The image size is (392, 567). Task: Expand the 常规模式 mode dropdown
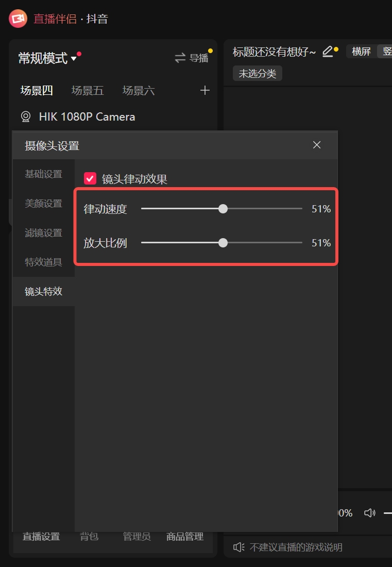coord(74,59)
